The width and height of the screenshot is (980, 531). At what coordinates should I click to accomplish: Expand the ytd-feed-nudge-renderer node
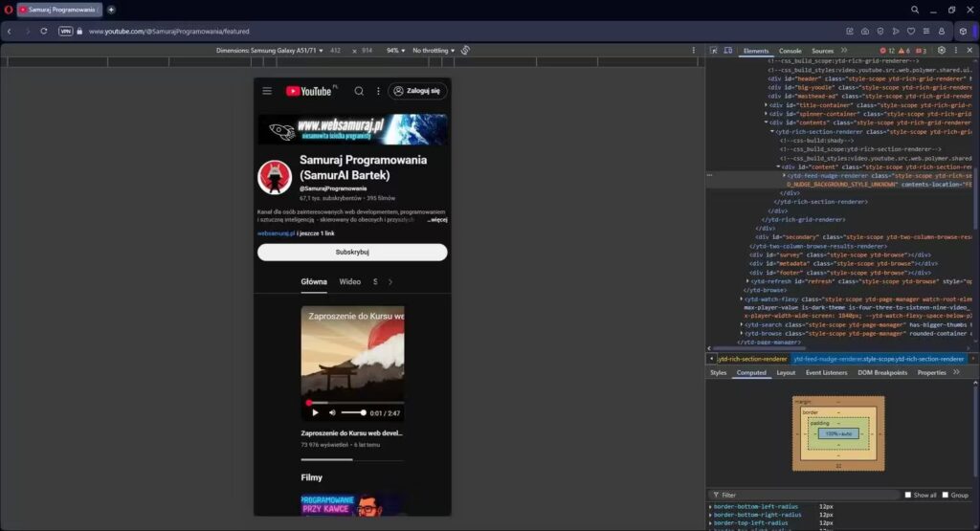[x=784, y=175]
